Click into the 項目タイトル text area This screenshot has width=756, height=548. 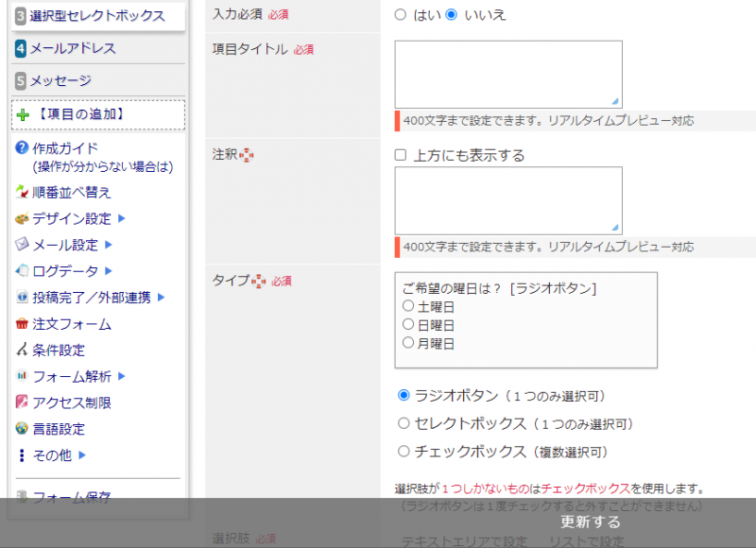(507, 74)
